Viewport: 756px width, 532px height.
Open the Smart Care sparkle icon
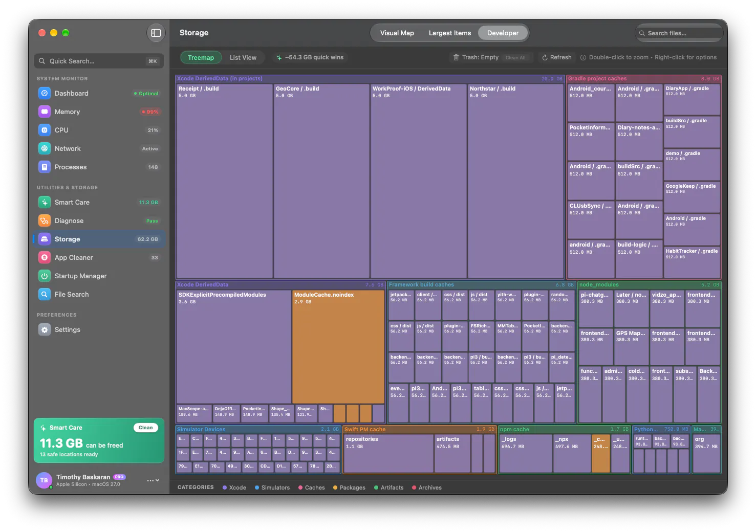[x=45, y=202]
